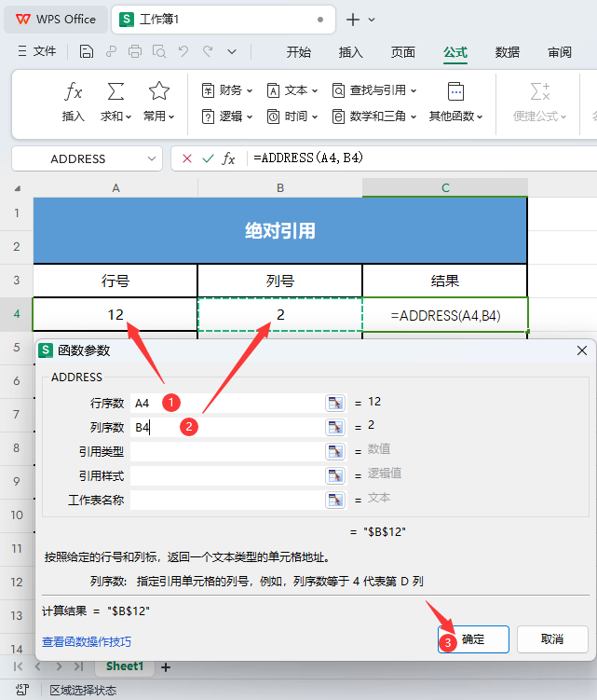Click the select-all corner triangle
The image size is (597, 700).
18,188
